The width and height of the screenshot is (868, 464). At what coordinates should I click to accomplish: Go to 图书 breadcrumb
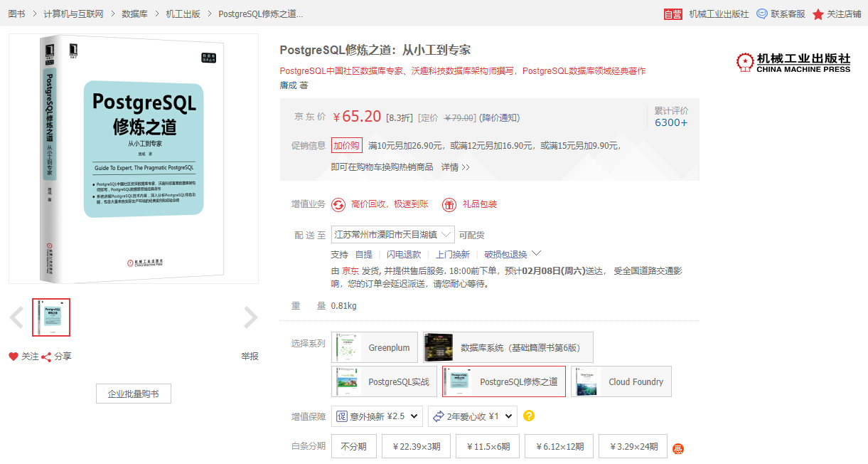click(16, 14)
